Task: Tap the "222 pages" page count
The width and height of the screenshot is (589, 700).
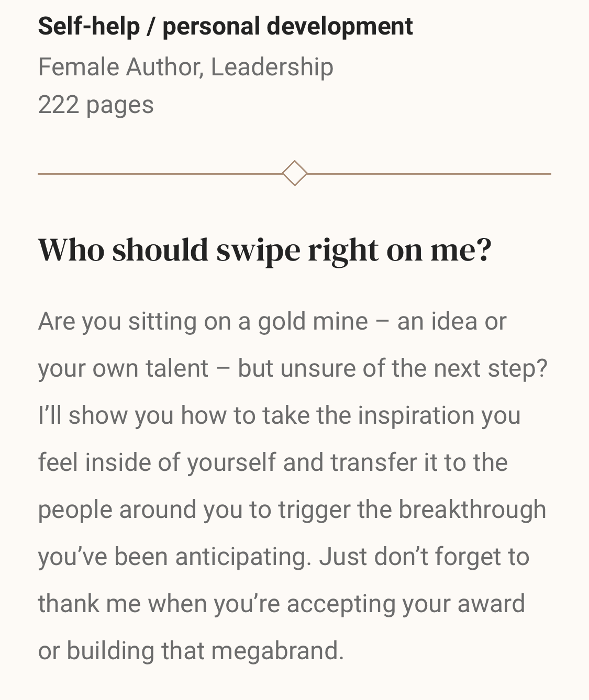Action: pyautogui.click(x=96, y=104)
